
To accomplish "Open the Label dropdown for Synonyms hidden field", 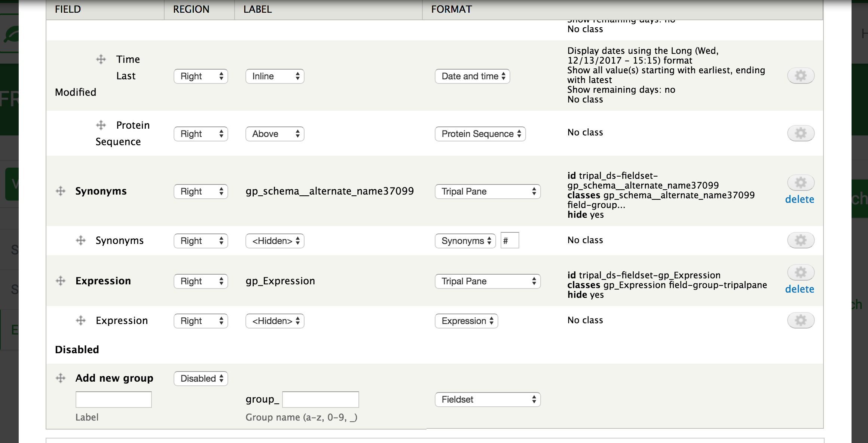I will tap(274, 241).
